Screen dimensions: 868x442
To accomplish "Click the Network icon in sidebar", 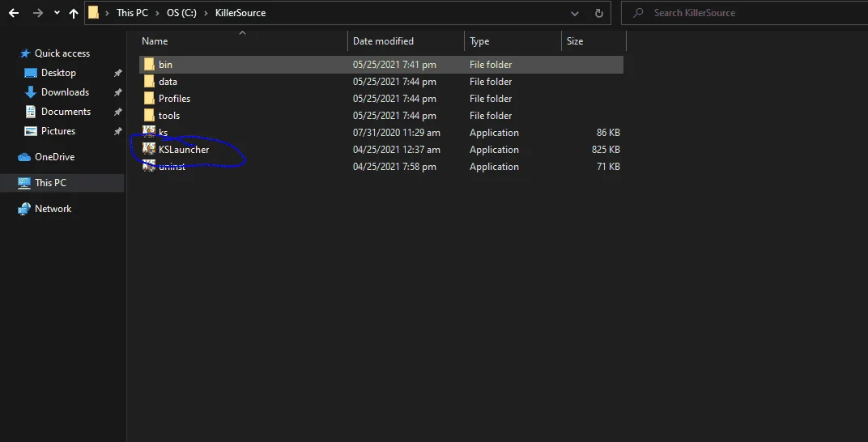I will 24,209.
